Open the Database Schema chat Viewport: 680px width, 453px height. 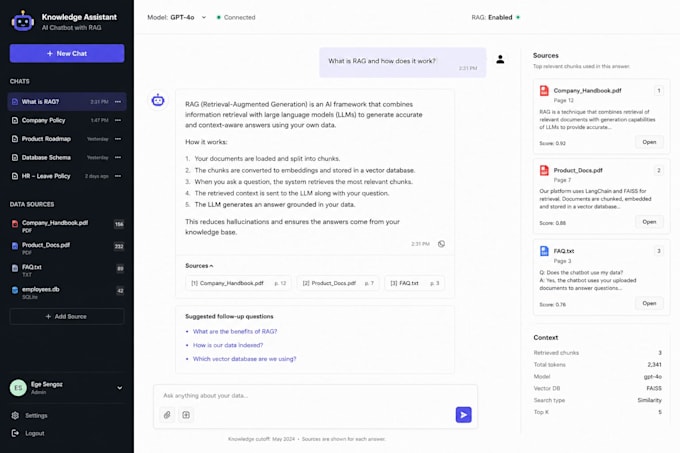67,157
